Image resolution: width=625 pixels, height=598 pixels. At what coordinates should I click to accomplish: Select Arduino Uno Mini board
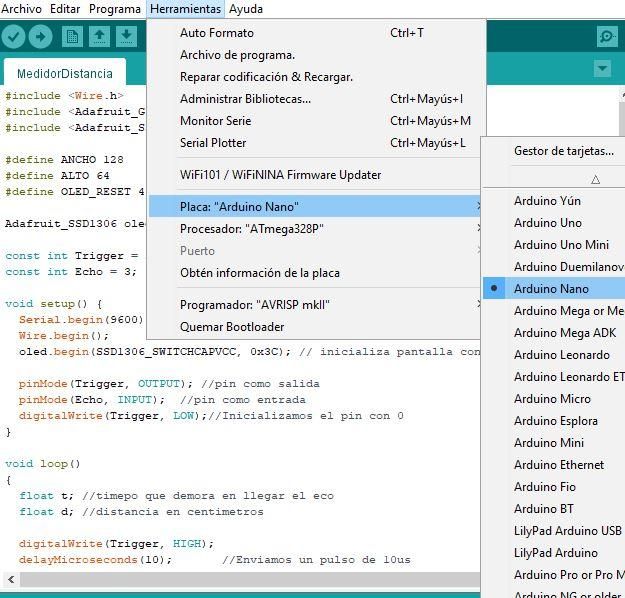click(554, 245)
